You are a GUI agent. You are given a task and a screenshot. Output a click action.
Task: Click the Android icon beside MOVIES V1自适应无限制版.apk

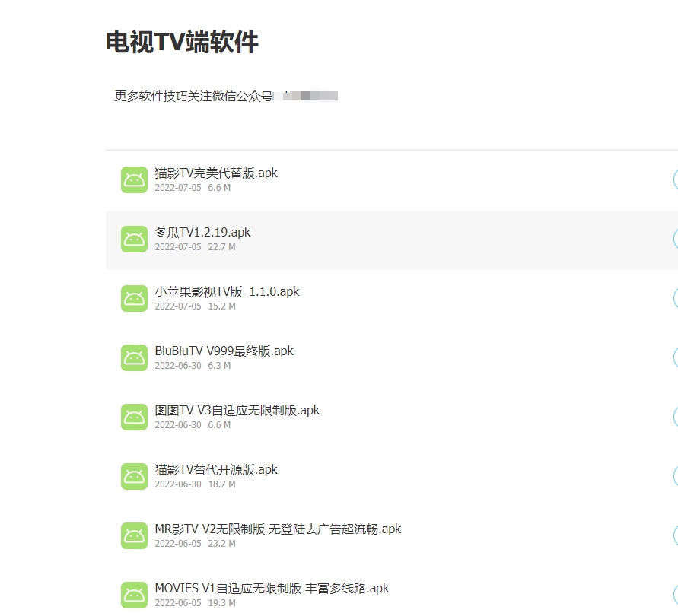pyautogui.click(x=134, y=595)
